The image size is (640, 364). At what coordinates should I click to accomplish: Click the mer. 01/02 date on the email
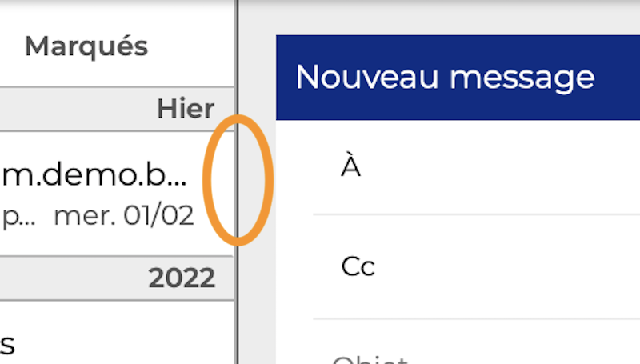pyautogui.click(x=123, y=217)
